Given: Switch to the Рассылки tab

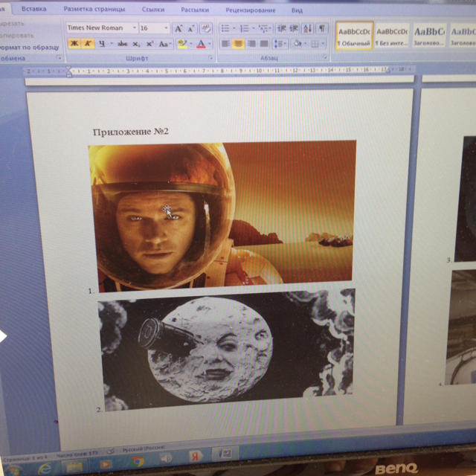Looking at the screenshot, I should tap(195, 10).
